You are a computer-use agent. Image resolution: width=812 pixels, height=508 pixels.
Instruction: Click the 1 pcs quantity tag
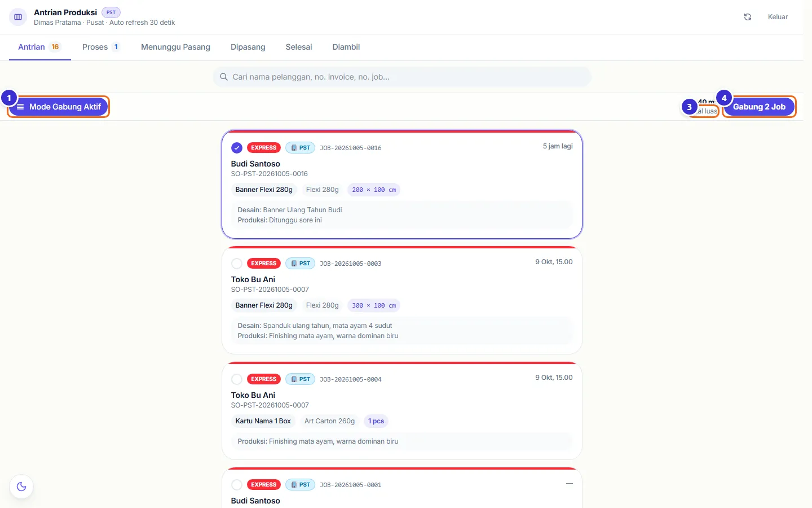pos(376,421)
